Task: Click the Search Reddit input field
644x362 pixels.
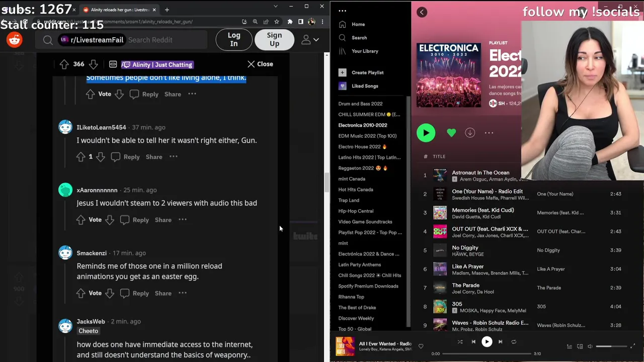Action: [x=166, y=40]
